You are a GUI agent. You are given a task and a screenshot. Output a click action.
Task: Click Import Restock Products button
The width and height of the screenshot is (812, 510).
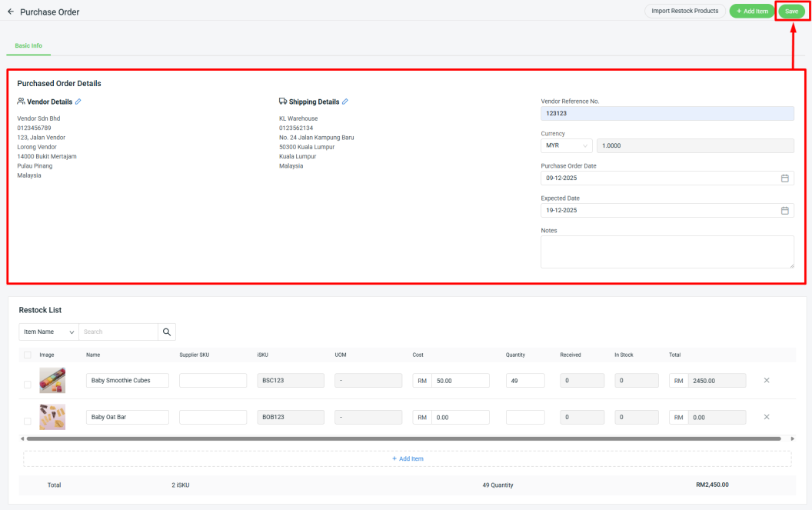(684, 11)
